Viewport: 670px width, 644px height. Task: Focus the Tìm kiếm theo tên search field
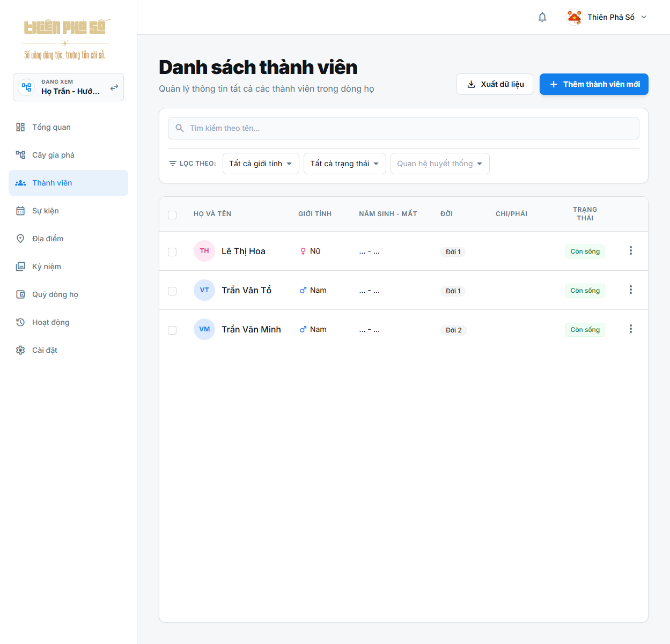(403, 128)
